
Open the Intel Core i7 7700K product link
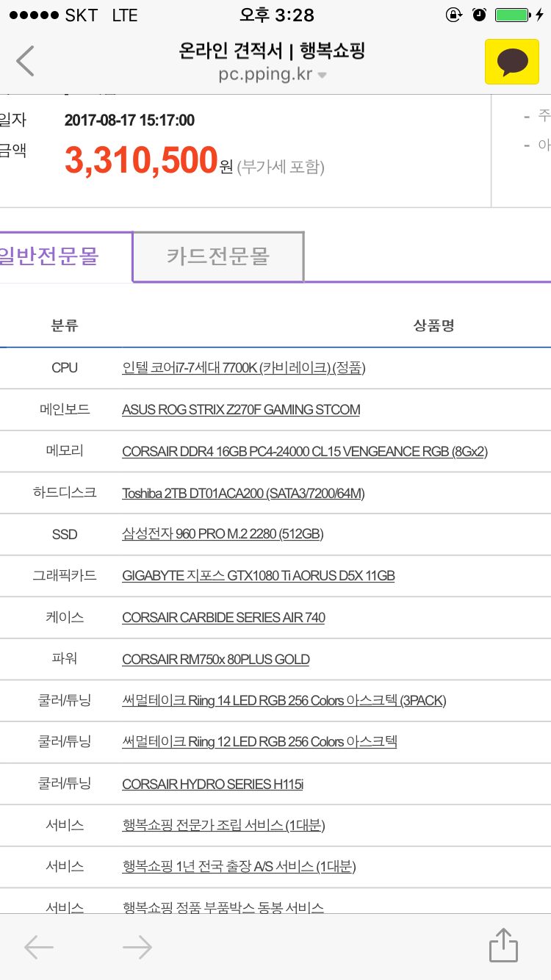pos(243,367)
